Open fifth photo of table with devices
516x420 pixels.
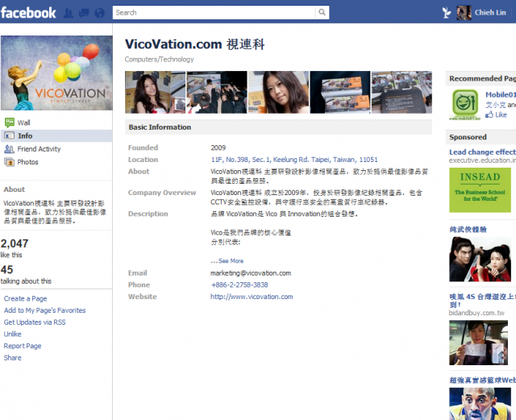click(x=402, y=92)
